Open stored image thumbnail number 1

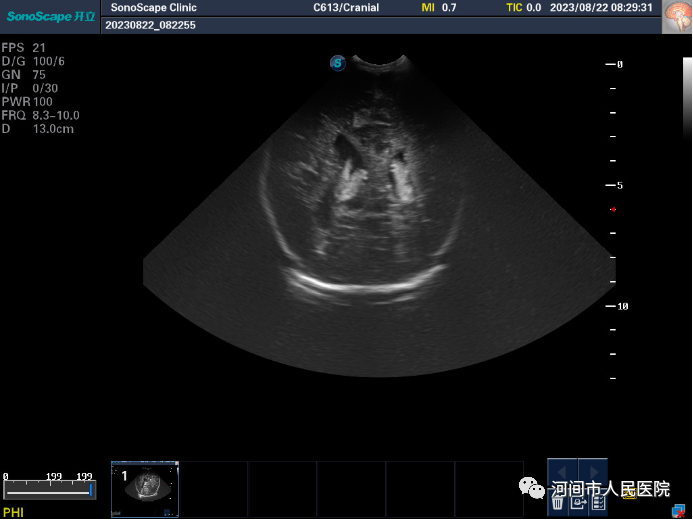click(x=146, y=487)
